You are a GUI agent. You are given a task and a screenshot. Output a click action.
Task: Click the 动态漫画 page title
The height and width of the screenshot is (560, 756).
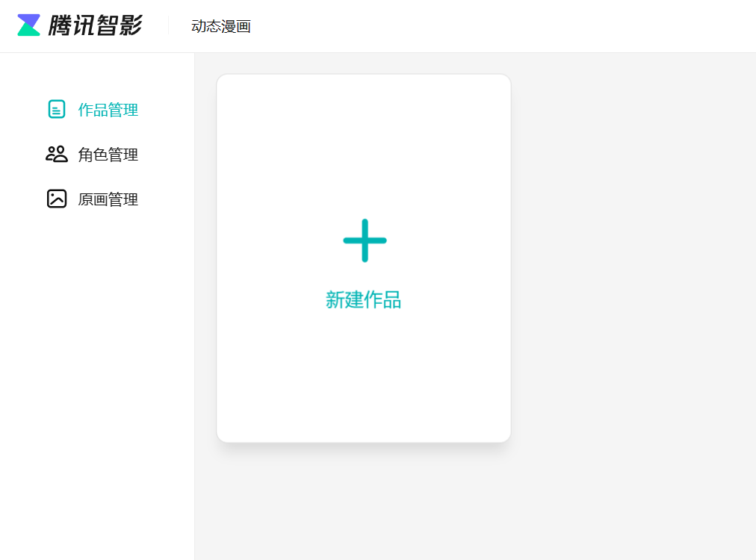pyautogui.click(x=220, y=25)
